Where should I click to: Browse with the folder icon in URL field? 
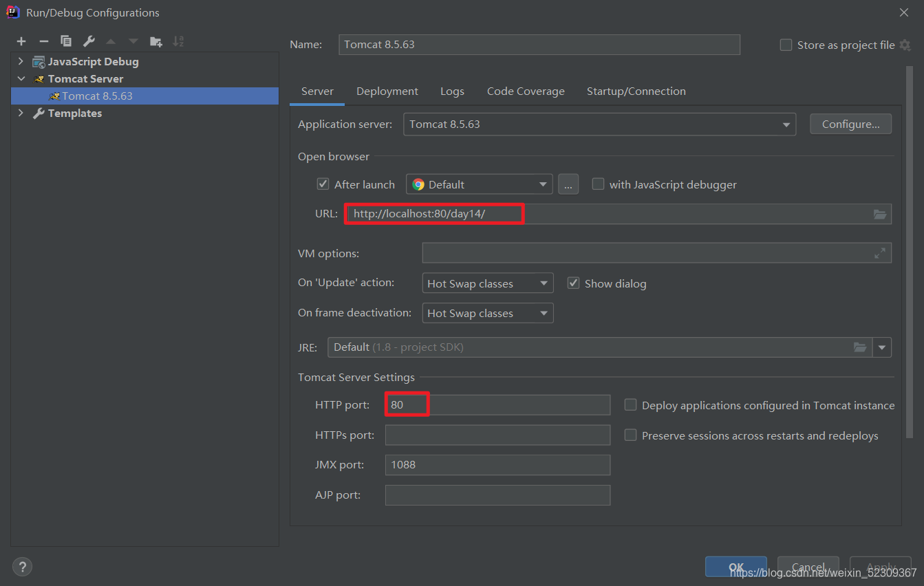(x=880, y=214)
